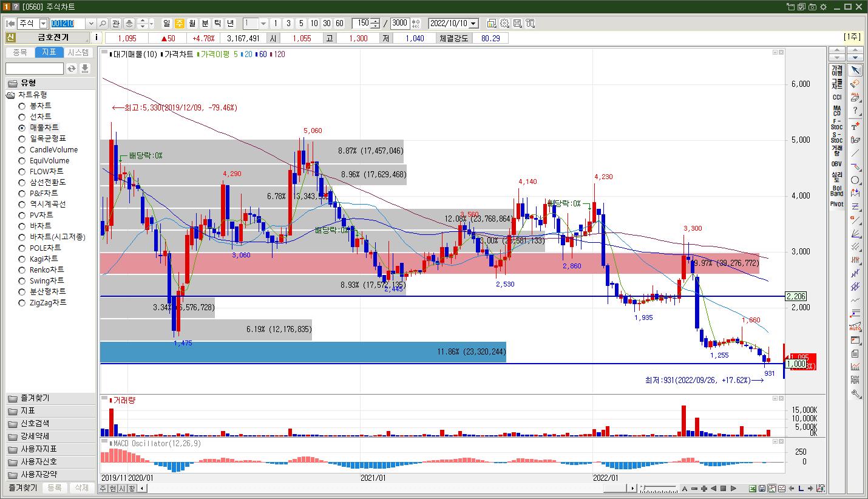This screenshot has width=868, height=499.
Task: Click the chart tools icon after the diskette
Action: coord(530,24)
